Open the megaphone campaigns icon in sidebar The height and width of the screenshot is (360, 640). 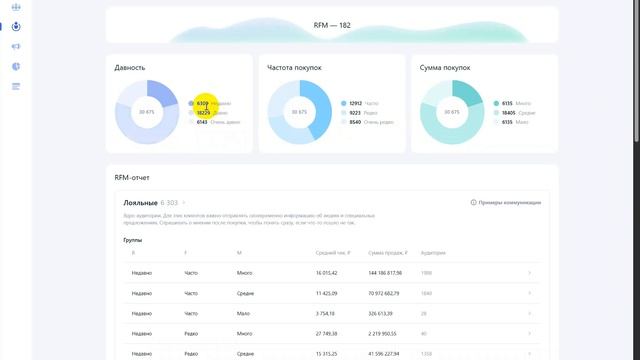coord(16,47)
